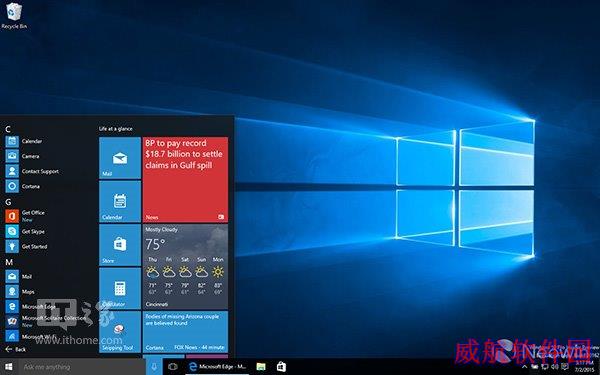Open the Store icon on the taskbar
Image resolution: width=600 pixels, height=375 pixels.
pos(281,367)
